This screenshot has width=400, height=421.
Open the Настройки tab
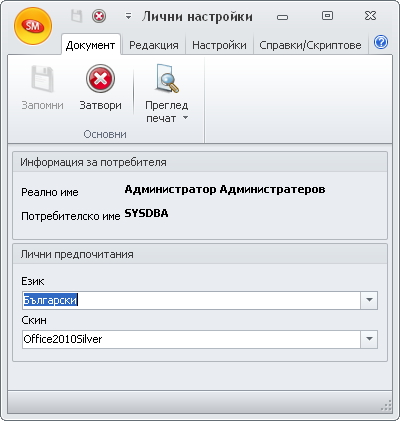click(219, 45)
